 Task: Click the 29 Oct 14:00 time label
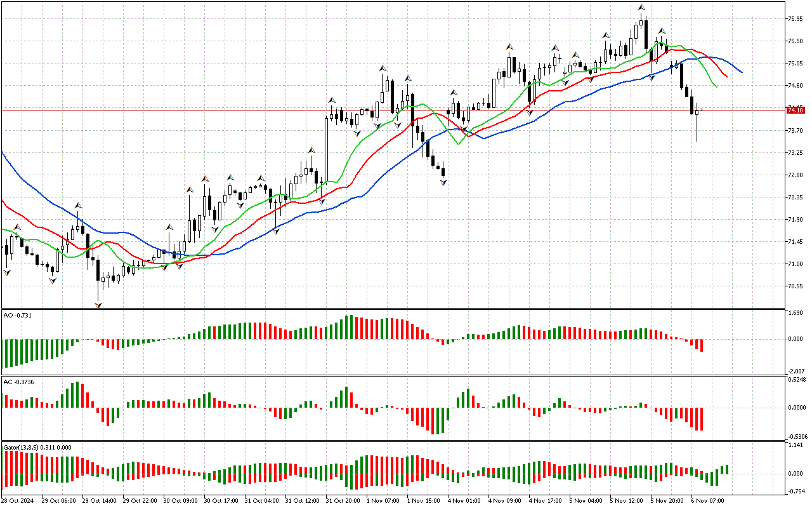(99, 500)
